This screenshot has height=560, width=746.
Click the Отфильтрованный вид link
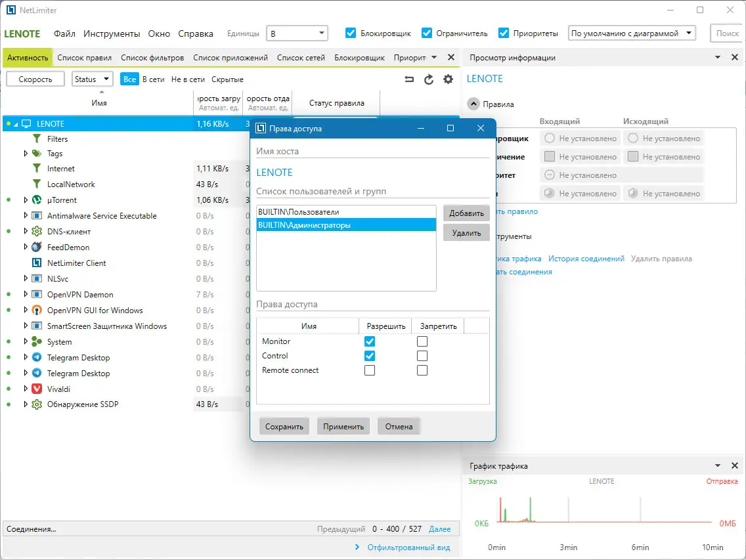point(408,547)
